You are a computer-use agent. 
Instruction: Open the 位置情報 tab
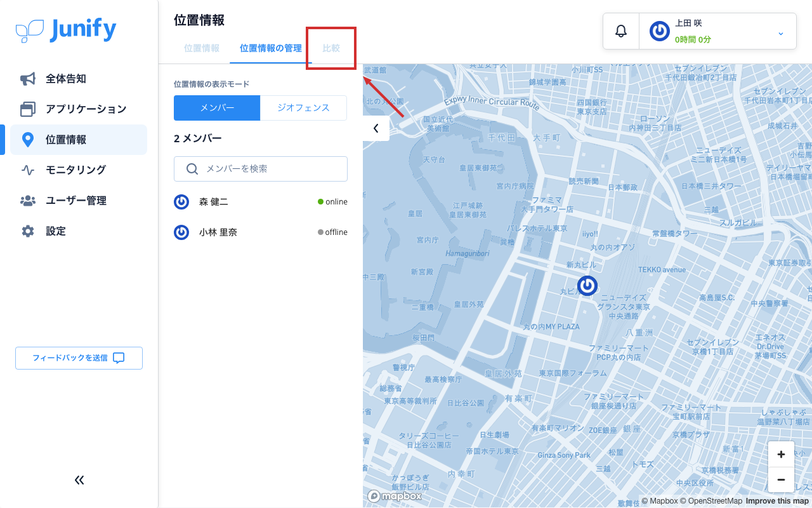(x=202, y=48)
